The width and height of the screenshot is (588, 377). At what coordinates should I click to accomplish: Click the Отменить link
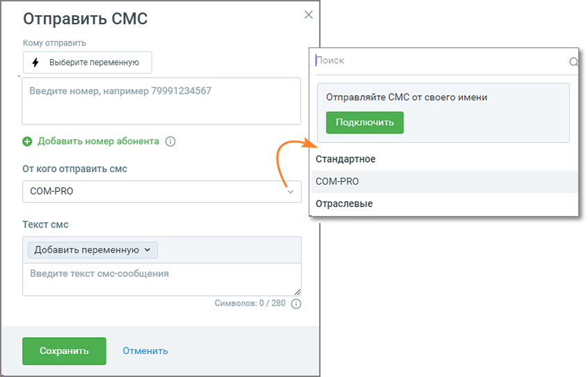click(x=145, y=351)
